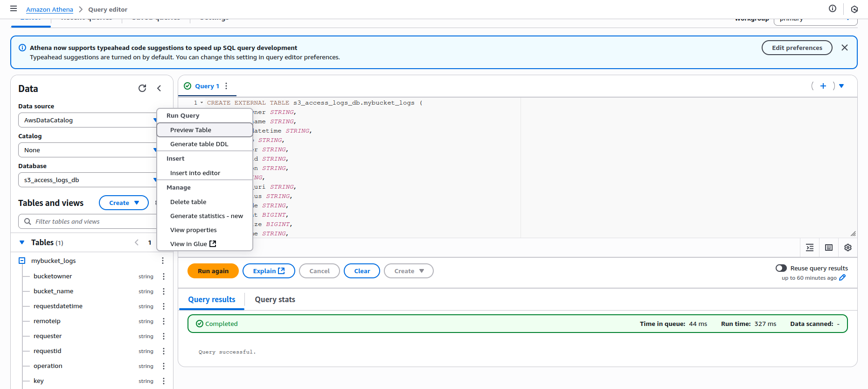
Task: Go to previous tables page
Action: pos(137,242)
